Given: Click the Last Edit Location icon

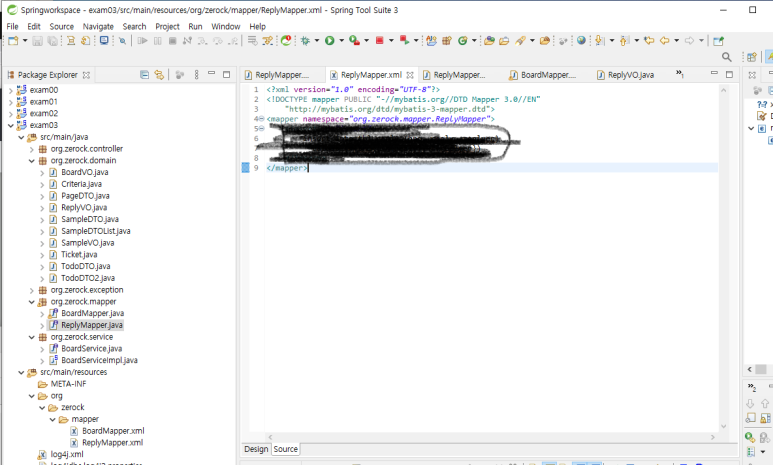Looking at the screenshot, I should (x=649, y=41).
